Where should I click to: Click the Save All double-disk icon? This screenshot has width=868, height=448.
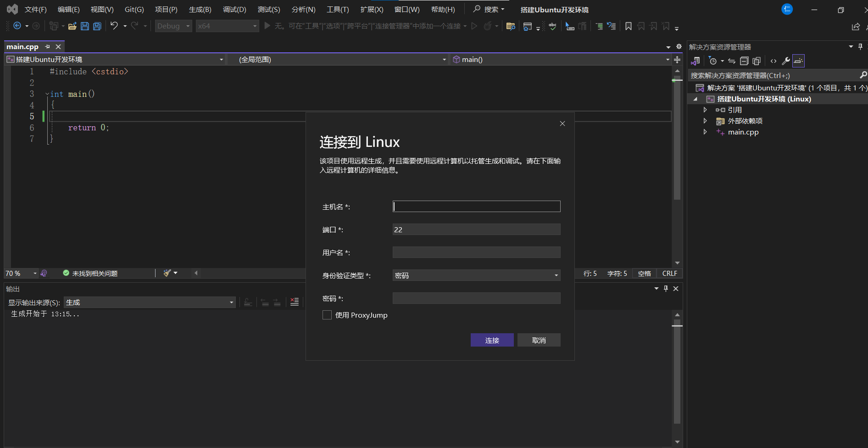click(97, 26)
